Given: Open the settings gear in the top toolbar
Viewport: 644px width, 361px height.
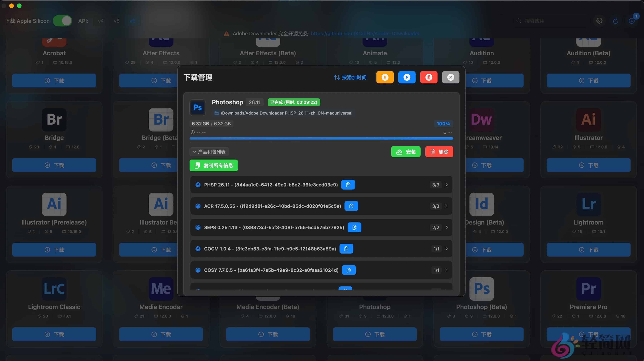Looking at the screenshot, I should pyautogui.click(x=599, y=21).
